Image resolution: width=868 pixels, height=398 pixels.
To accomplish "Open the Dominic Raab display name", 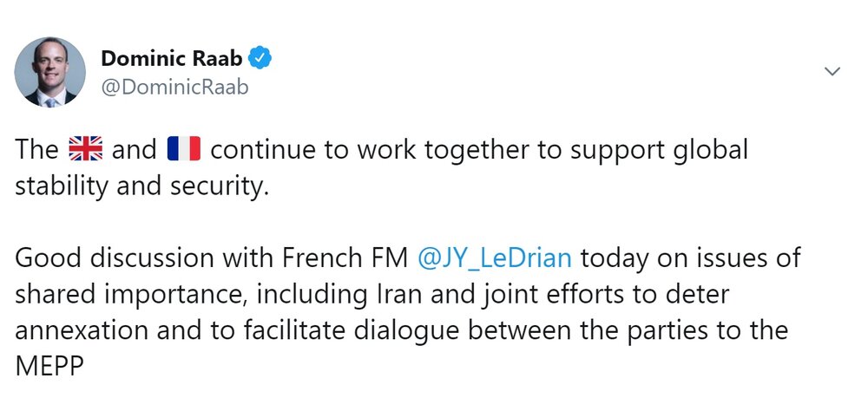I will point(172,58).
